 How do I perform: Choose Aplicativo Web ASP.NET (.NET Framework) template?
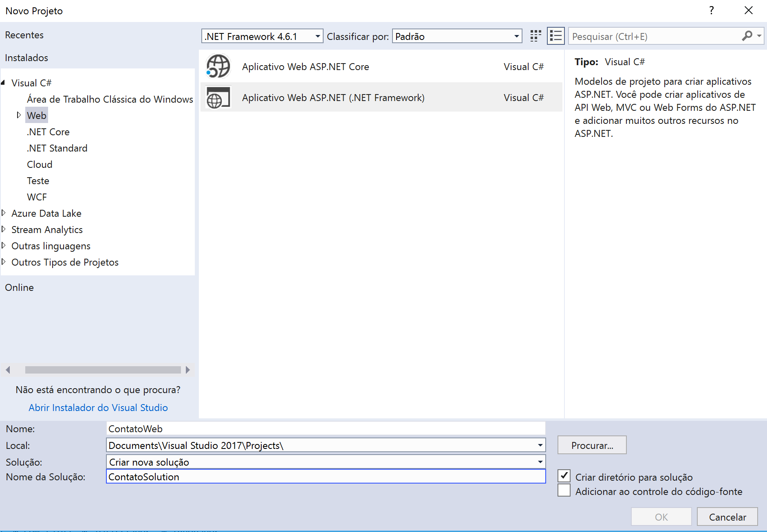coord(381,97)
